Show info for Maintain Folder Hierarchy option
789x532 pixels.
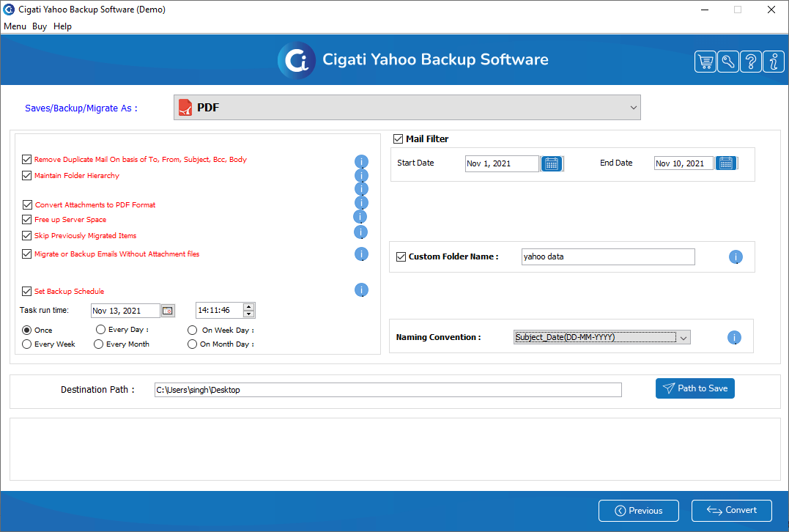pyautogui.click(x=361, y=176)
